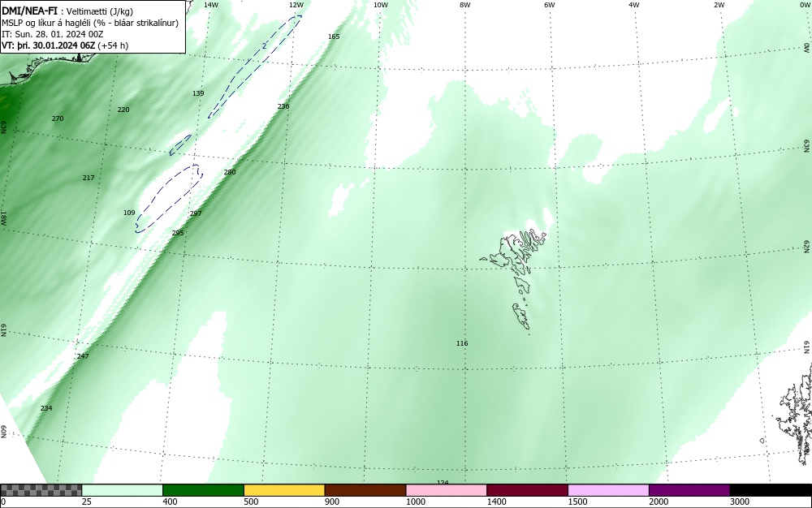Click the legend value "400"
The height and width of the screenshot is (508, 812).
[170, 502]
